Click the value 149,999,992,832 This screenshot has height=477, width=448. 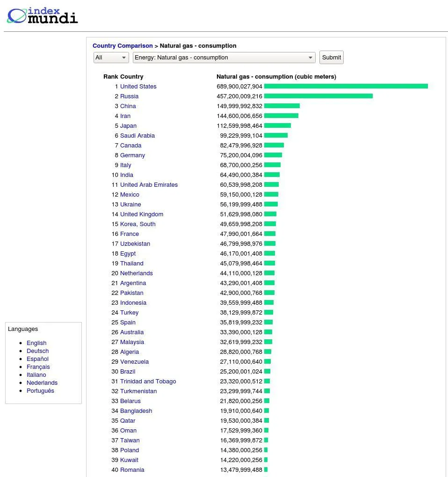click(239, 106)
